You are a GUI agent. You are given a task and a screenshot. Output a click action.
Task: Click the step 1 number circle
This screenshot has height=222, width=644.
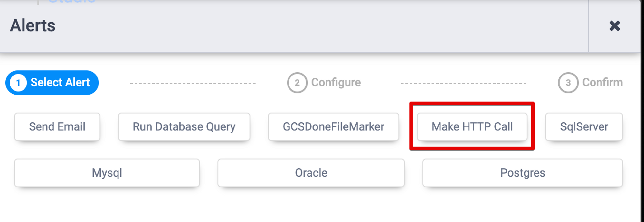(x=18, y=83)
